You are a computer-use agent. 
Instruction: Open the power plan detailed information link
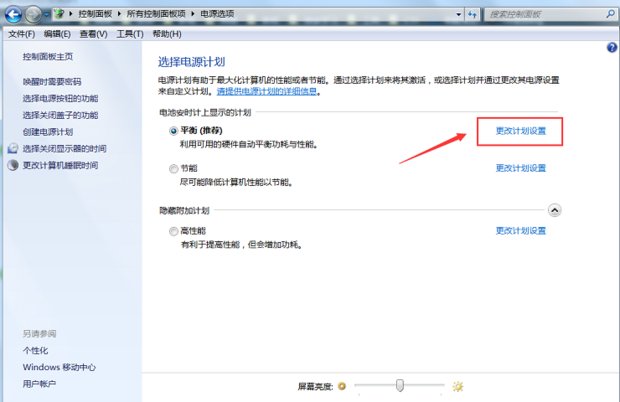point(267,91)
